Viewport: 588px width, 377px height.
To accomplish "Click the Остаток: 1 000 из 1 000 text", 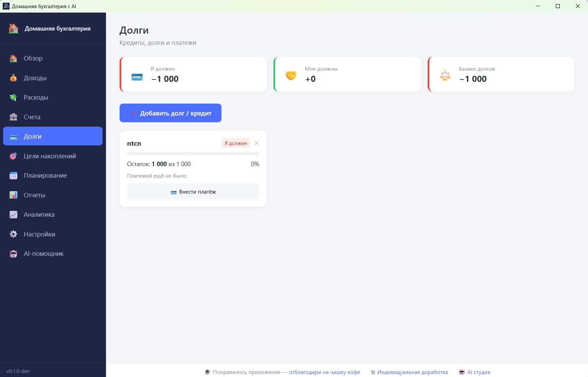I will 159,164.
